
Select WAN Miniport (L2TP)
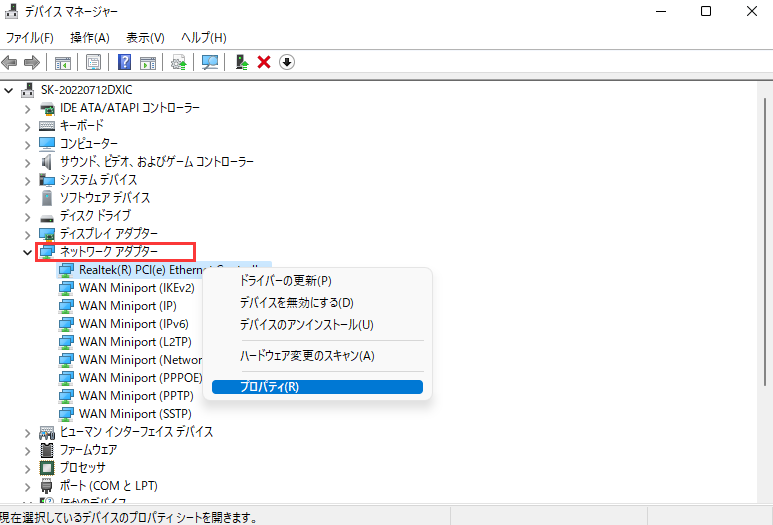click(x=135, y=342)
